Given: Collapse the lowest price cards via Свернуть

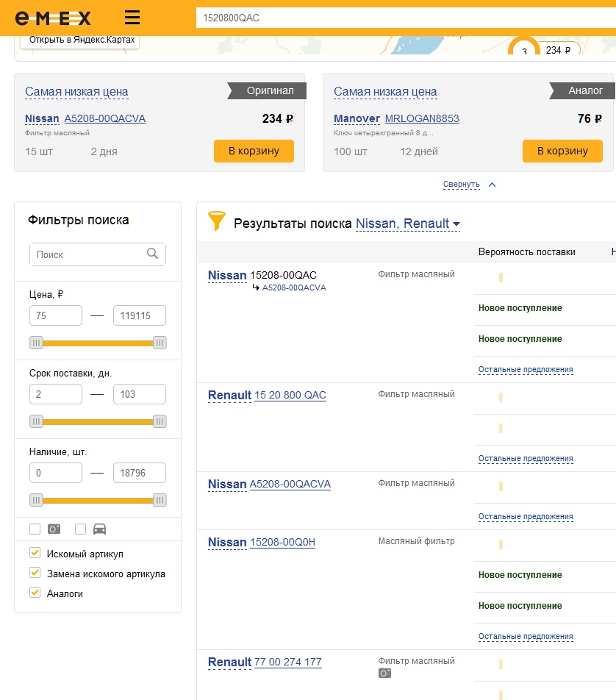Looking at the screenshot, I should pyautogui.click(x=462, y=185).
